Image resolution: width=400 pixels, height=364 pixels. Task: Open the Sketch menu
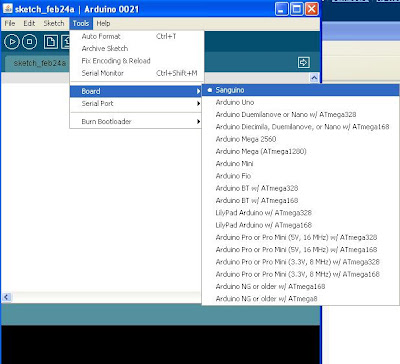[54, 23]
